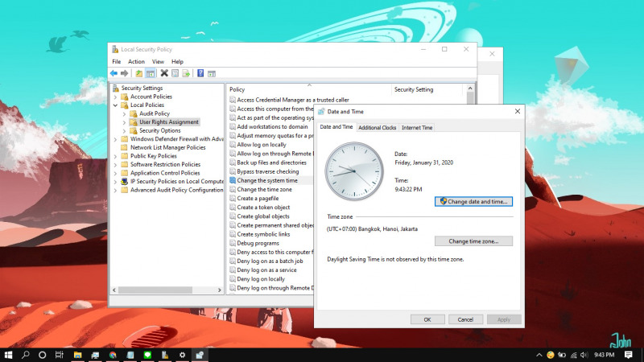Screen dimensions: 644x362
Task: Open the Action menu
Action: tap(136, 61)
